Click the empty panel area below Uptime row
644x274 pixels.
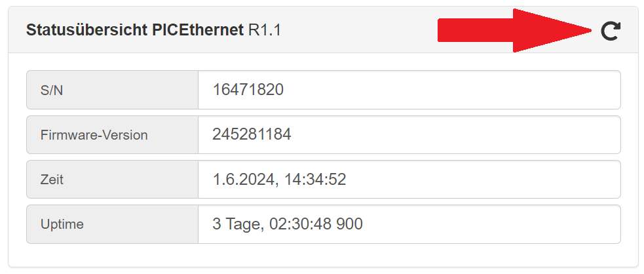(323, 255)
